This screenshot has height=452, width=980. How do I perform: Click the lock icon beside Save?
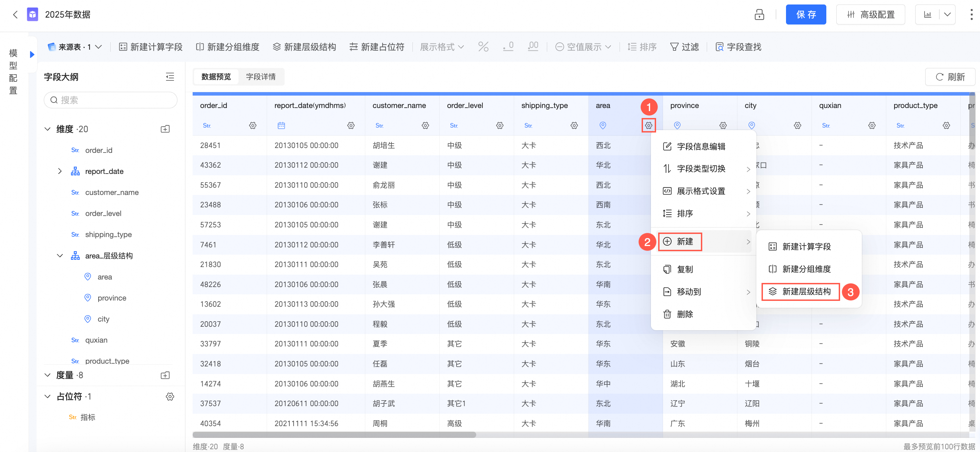coord(759,14)
